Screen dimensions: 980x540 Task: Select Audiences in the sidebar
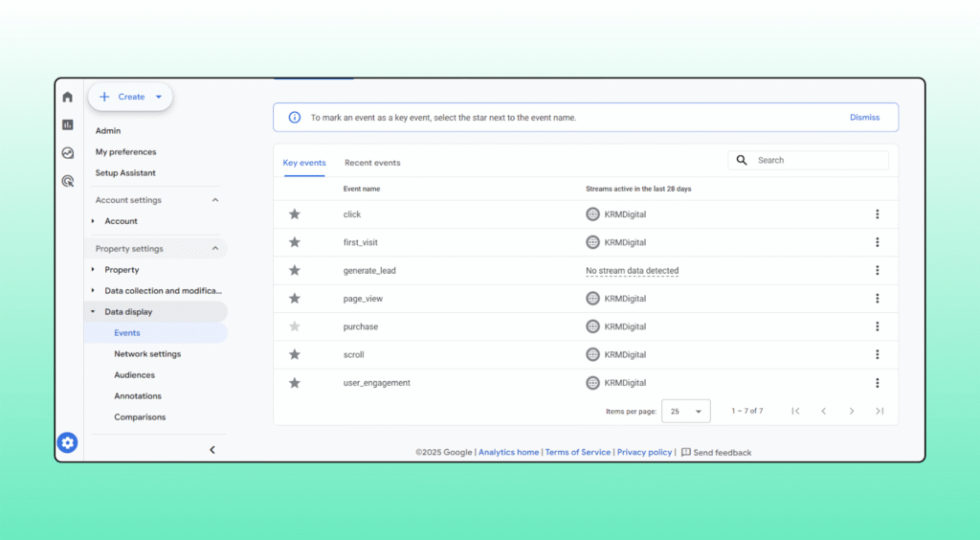point(134,375)
